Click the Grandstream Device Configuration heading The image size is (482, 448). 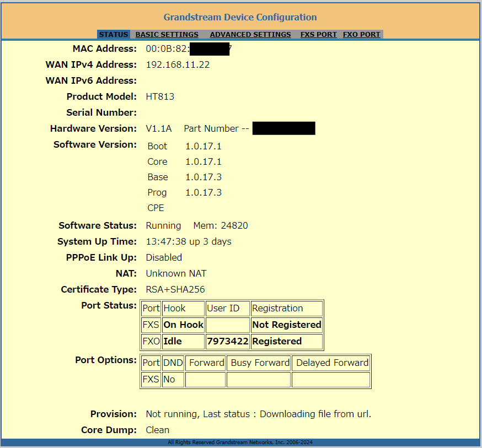pyautogui.click(x=240, y=17)
